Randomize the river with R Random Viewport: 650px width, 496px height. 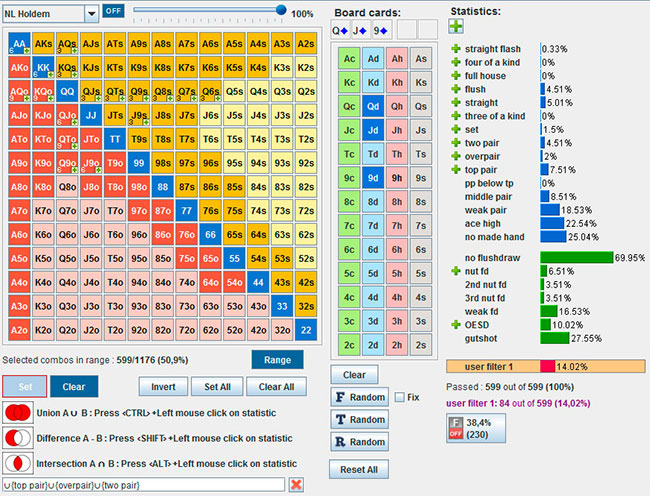[x=361, y=442]
